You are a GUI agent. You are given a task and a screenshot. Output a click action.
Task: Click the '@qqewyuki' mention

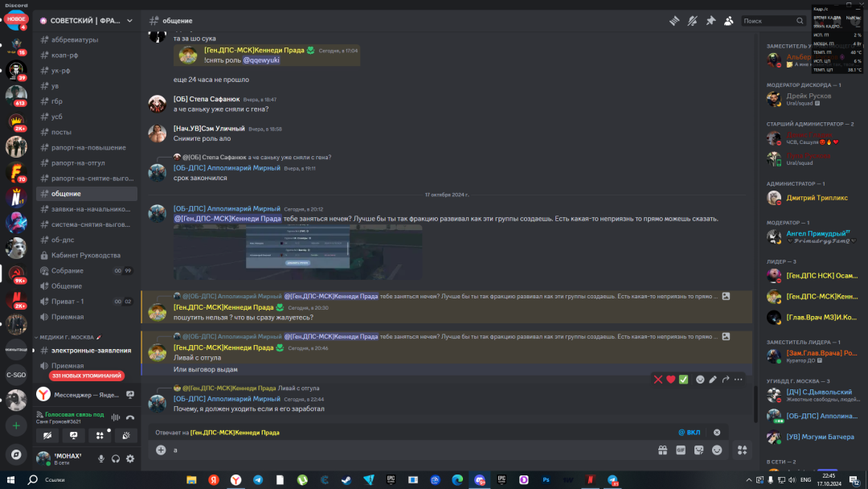tap(261, 60)
